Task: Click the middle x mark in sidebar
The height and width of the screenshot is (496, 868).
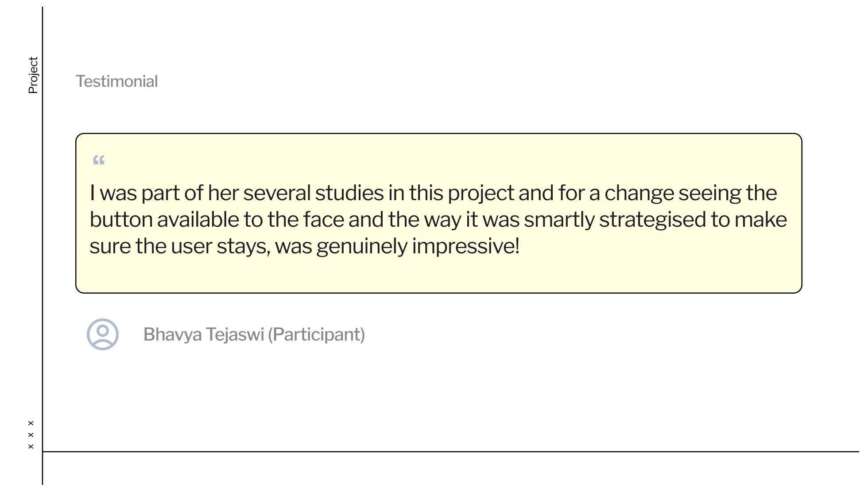Action: [31, 435]
